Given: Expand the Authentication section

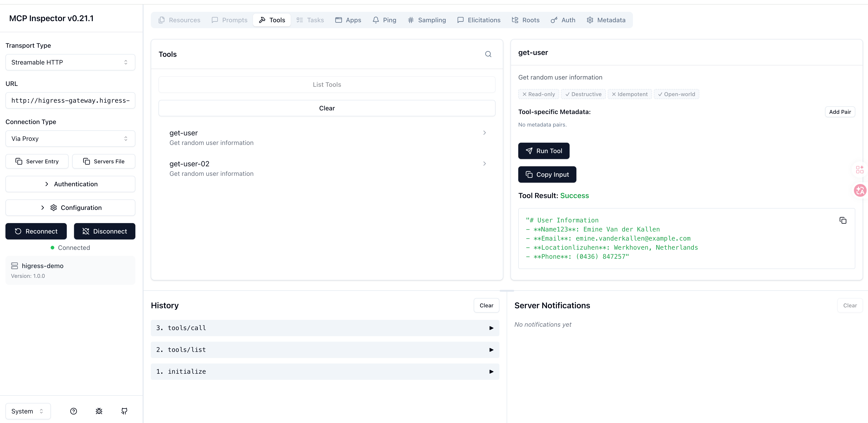Looking at the screenshot, I should (70, 184).
